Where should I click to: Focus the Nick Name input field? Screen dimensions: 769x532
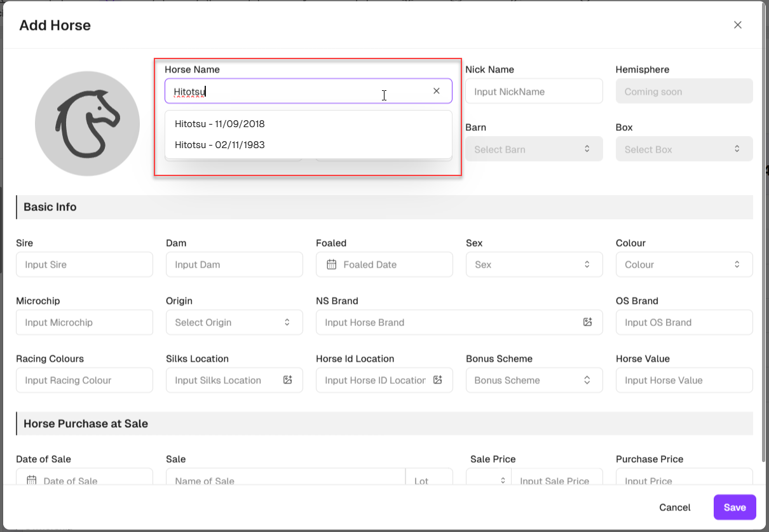click(x=534, y=92)
